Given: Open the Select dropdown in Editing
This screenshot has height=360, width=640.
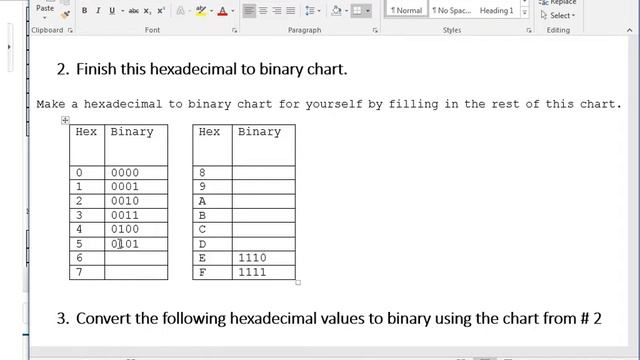Looking at the screenshot, I should (x=558, y=16).
